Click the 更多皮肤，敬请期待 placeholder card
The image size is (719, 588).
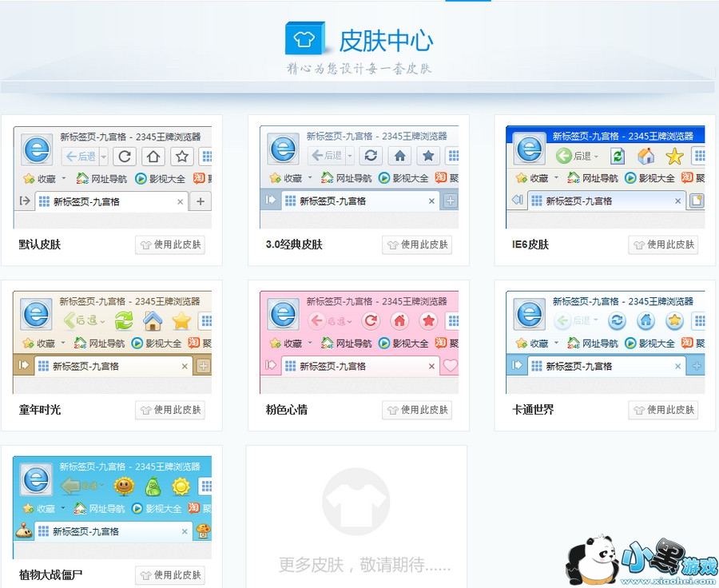356,516
